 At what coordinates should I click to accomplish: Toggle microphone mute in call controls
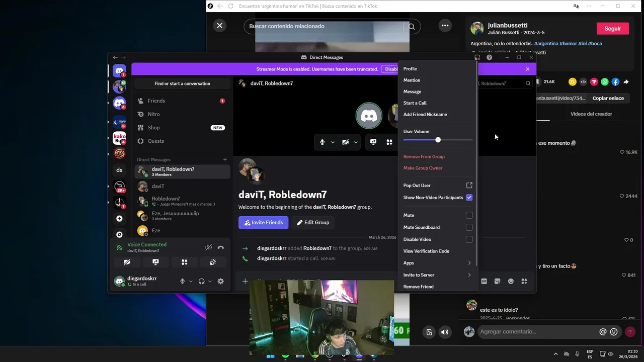(x=323, y=142)
